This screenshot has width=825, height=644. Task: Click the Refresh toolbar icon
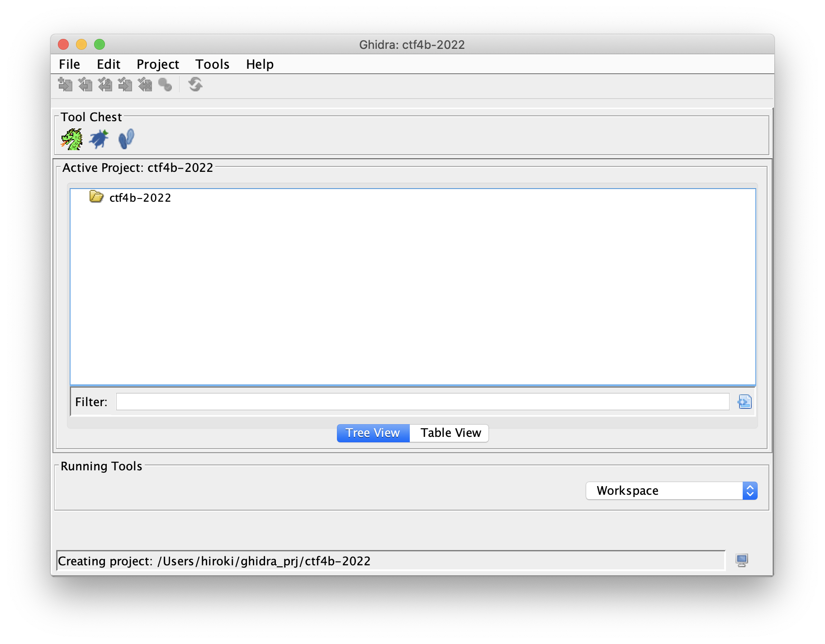(x=195, y=85)
